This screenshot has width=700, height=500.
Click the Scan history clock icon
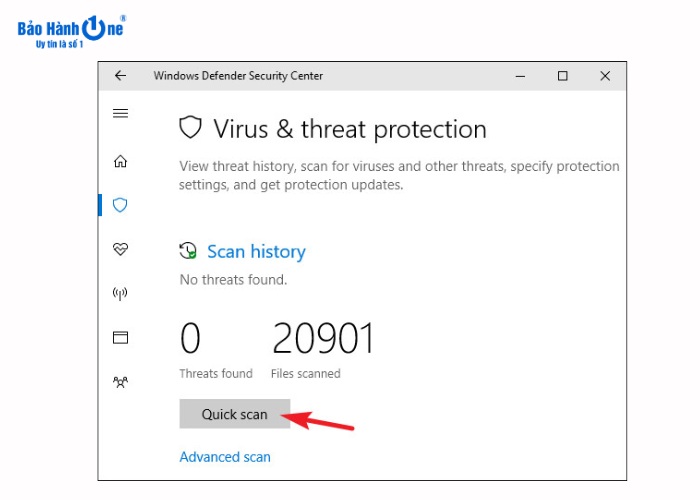(188, 251)
